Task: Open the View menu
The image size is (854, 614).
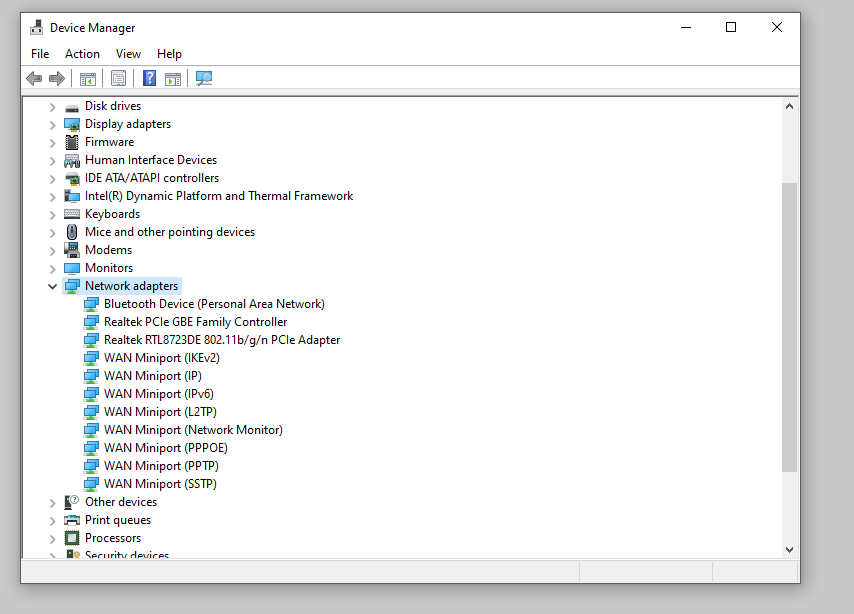Action: (129, 54)
